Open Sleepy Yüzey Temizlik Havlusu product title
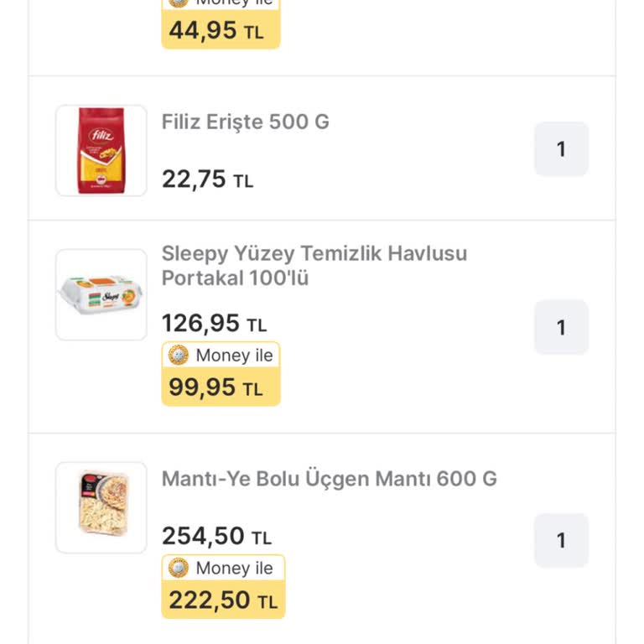This screenshot has width=644, height=644. pyautogui.click(x=314, y=265)
